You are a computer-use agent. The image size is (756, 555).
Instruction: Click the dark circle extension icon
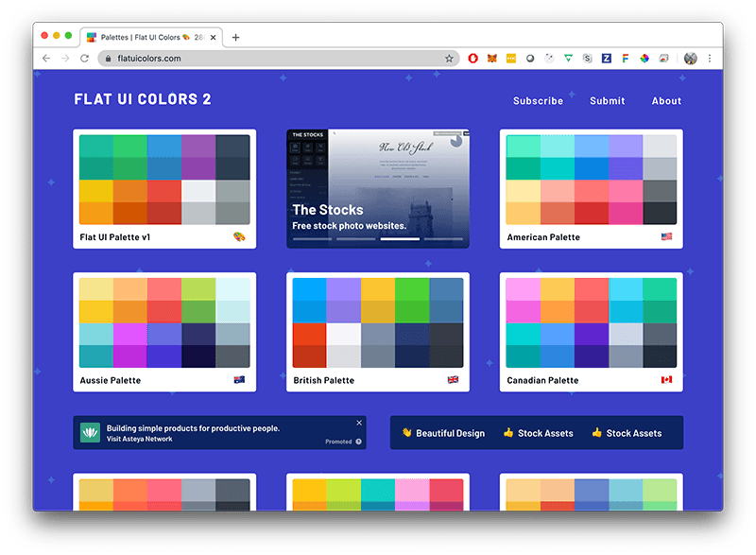[x=530, y=59]
